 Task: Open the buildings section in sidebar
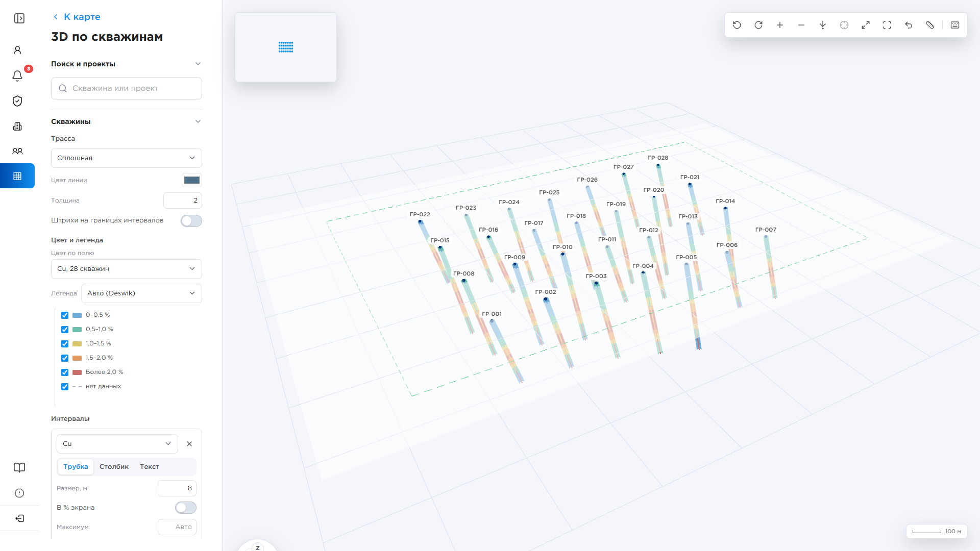(x=17, y=126)
